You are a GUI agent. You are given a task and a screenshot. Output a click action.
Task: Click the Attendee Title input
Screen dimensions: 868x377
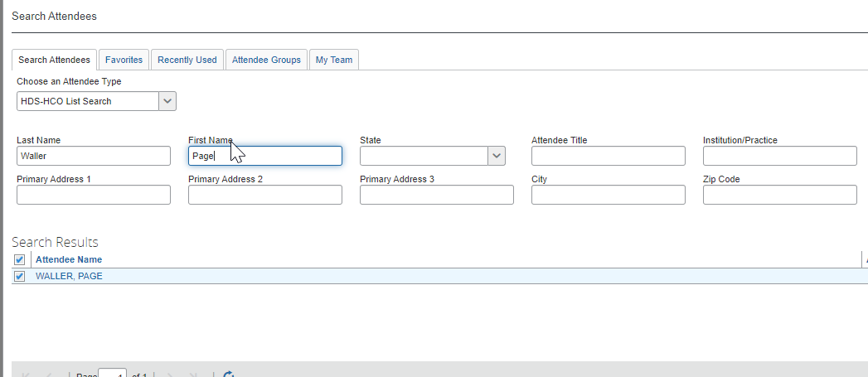[x=608, y=156]
